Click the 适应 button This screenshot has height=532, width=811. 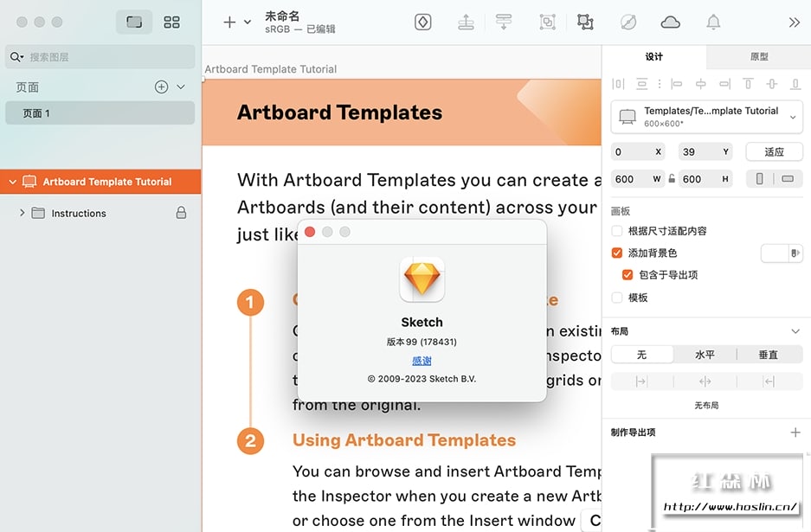click(x=775, y=152)
